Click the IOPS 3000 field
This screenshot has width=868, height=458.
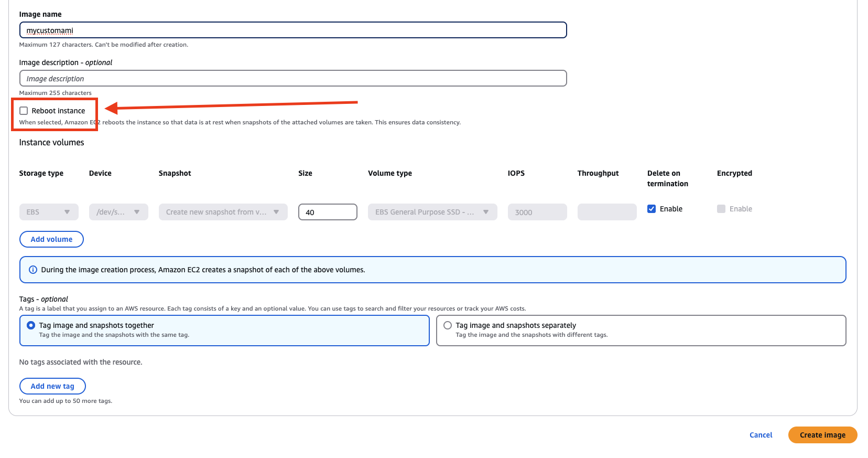(x=537, y=212)
